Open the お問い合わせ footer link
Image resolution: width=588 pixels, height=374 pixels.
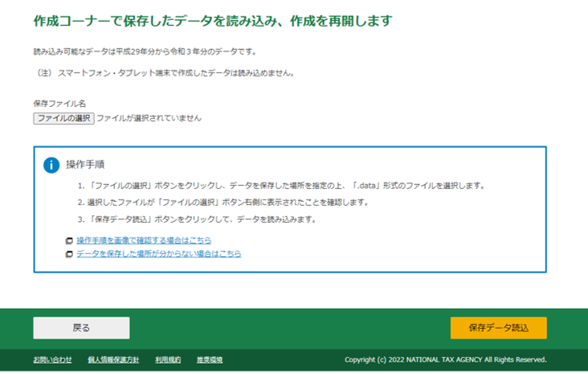[x=52, y=360]
